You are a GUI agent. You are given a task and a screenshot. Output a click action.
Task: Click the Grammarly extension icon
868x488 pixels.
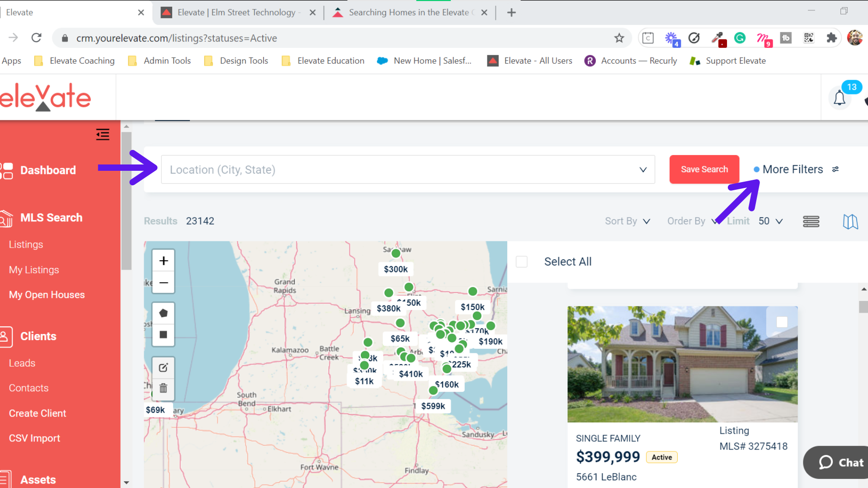740,38
